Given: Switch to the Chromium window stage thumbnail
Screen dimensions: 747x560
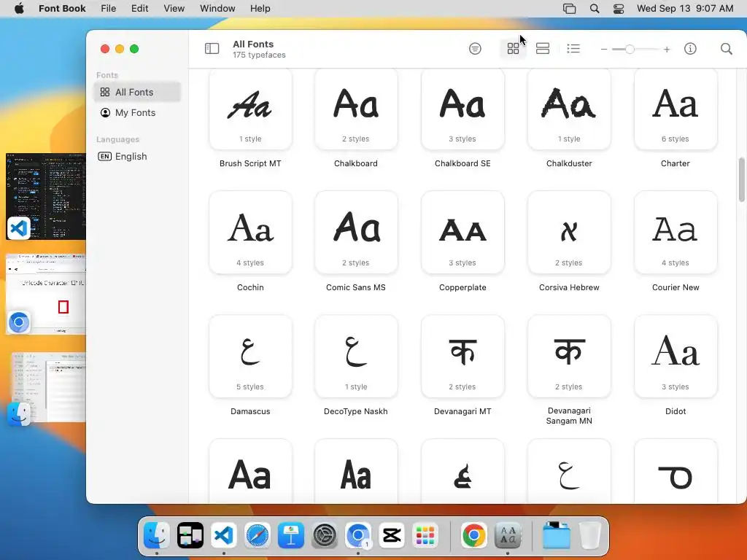Looking at the screenshot, I should [46, 294].
